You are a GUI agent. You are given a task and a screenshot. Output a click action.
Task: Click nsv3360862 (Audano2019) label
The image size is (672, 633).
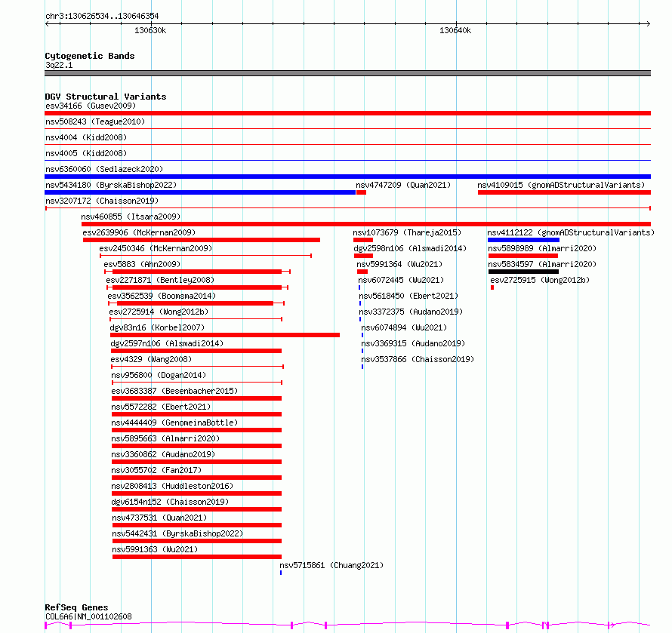coord(163,454)
